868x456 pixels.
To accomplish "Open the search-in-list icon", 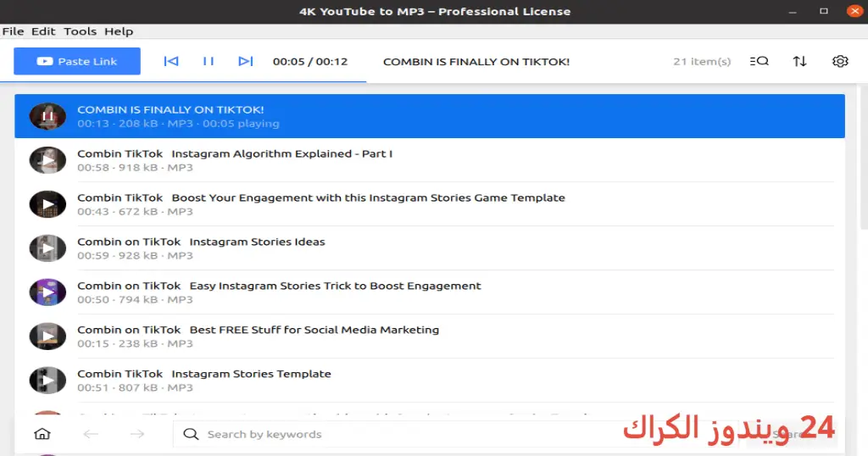I will point(759,61).
